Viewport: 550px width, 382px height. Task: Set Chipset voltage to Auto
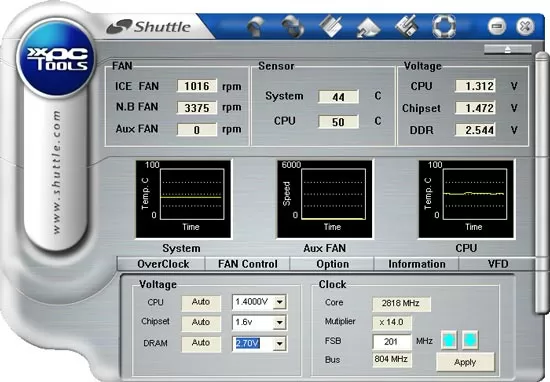[201, 323]
